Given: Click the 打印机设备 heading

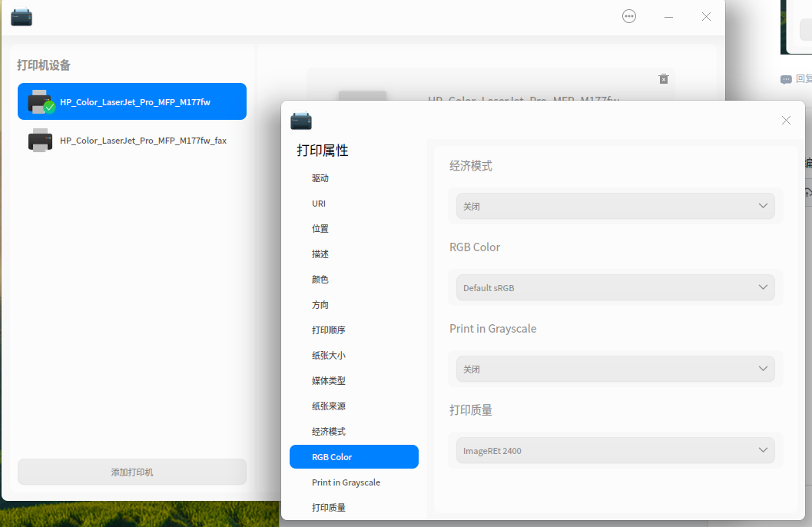Looking at the screenshot, I should (x=44, y=65).
